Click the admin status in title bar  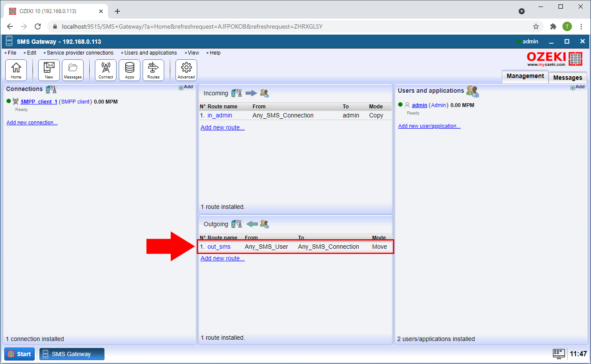527,42
